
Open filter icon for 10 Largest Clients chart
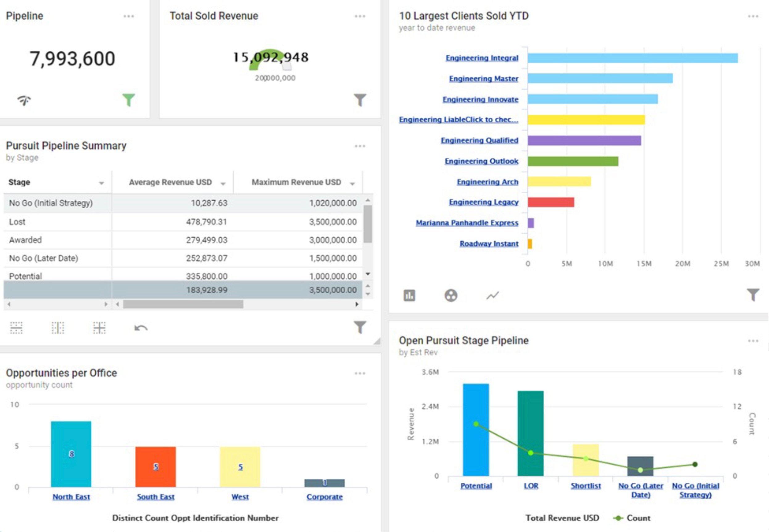click(x=753, y=295)
